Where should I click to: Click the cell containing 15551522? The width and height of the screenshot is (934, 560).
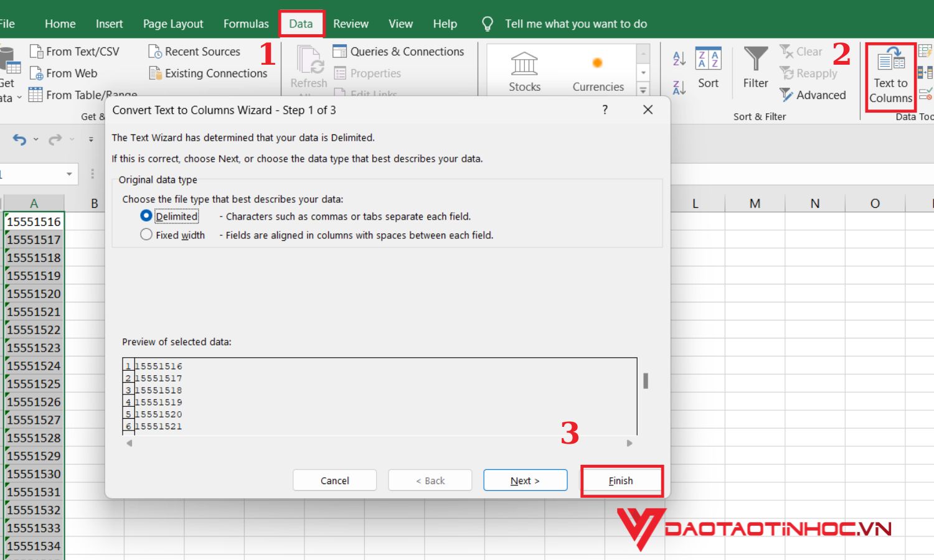pyautogui.click(x=34, y=330)
